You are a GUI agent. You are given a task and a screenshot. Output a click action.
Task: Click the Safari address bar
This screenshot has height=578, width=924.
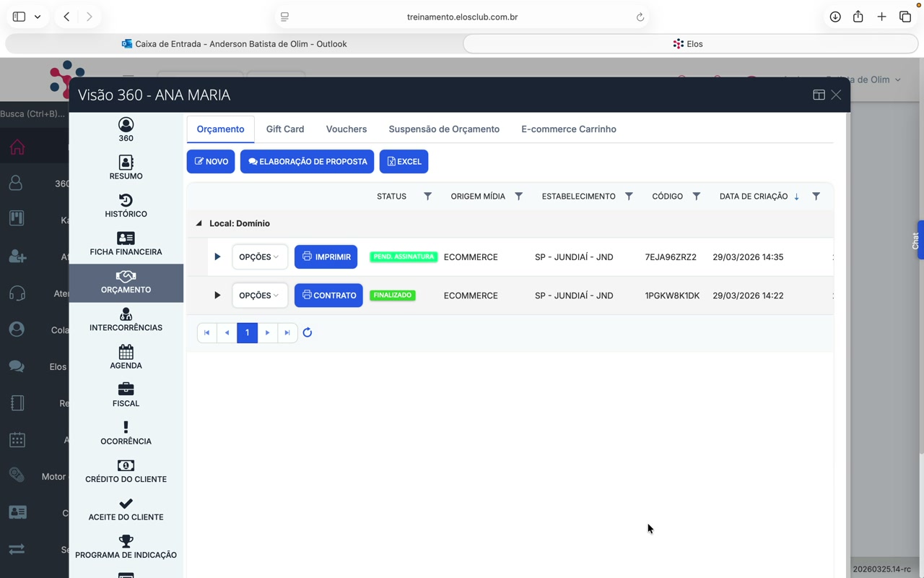pyautogui.click(x=462, y=17)
